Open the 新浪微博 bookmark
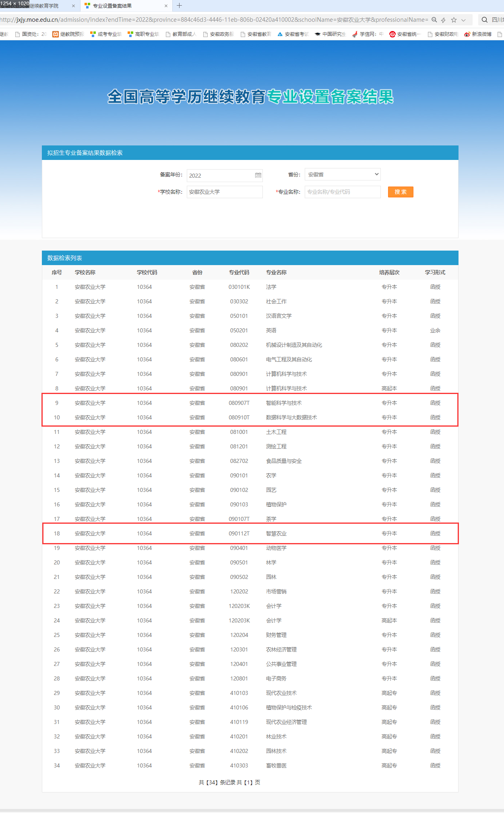504x813 pixels. [x=478, y=34]
